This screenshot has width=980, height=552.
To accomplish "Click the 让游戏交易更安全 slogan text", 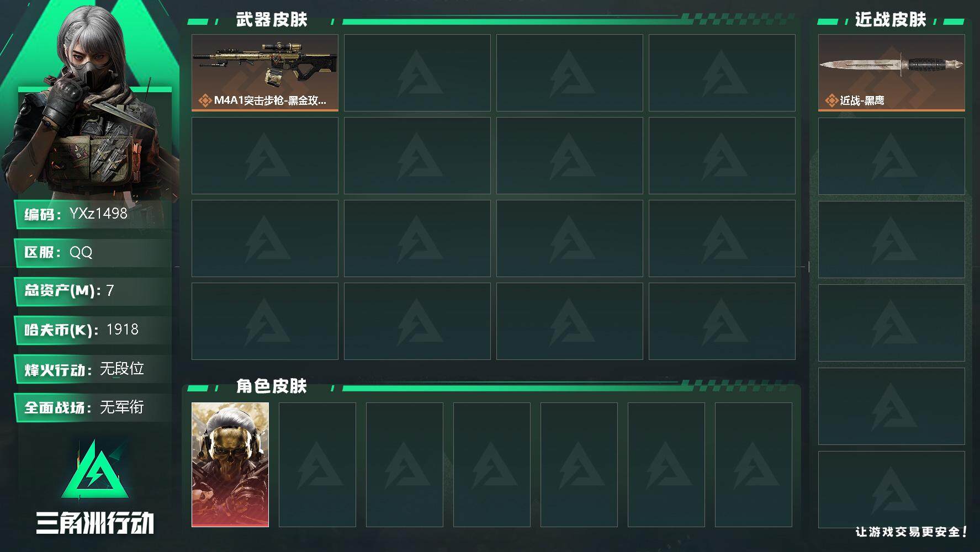I will pos(911,532).
